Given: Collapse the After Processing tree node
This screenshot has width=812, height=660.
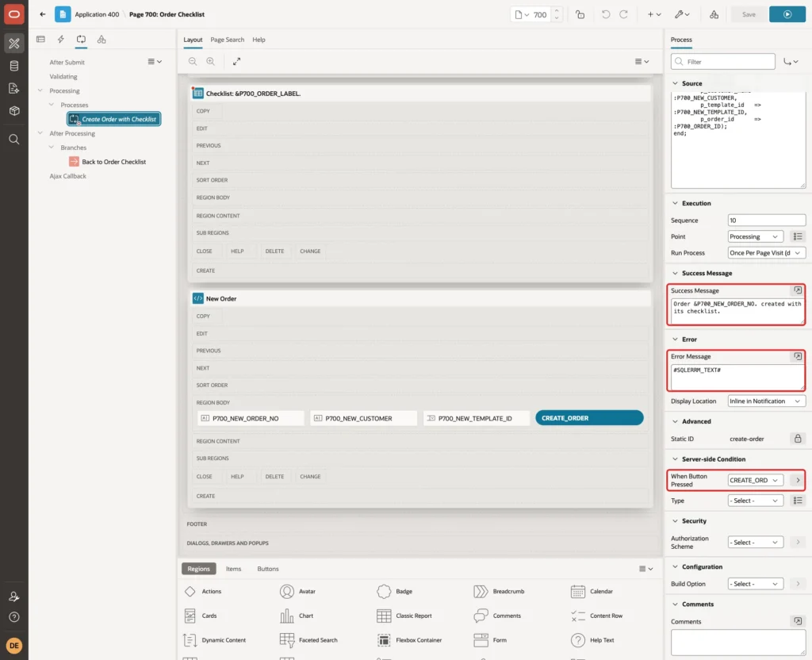Looking at the screenshot, I should click(x=40, y=133).
